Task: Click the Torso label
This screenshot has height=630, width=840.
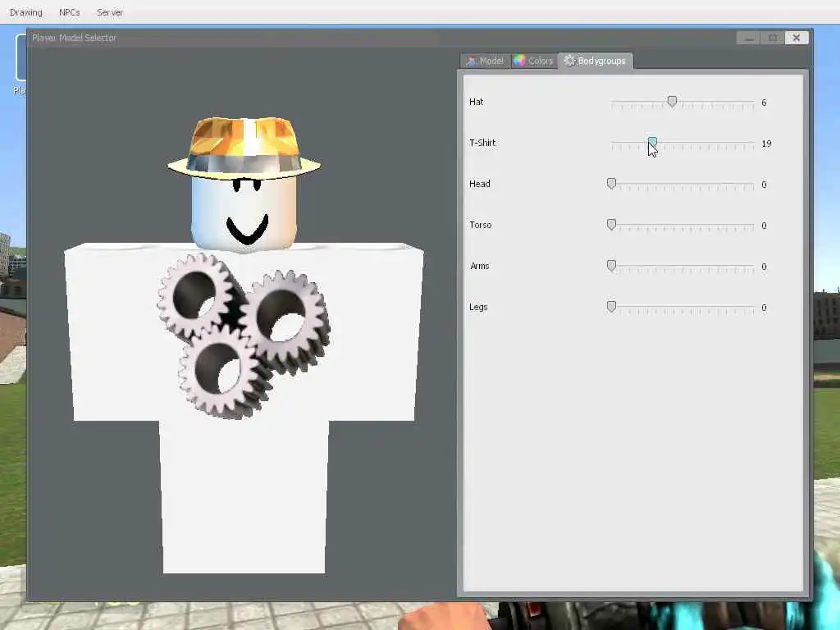Action: pos(481,225)
